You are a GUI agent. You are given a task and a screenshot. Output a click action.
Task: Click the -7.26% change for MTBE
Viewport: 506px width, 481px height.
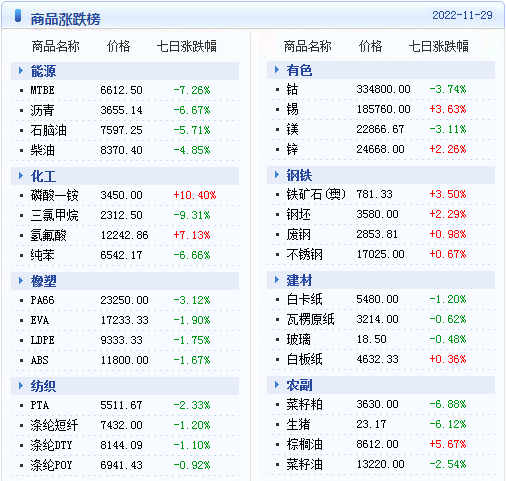click(192, 90)
